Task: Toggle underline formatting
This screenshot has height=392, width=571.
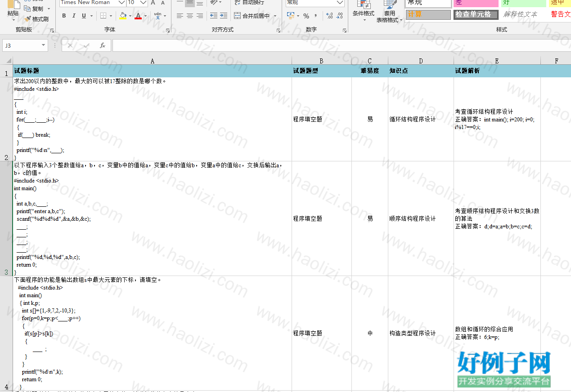Action: pyautogui.click(x=84, y=16)
